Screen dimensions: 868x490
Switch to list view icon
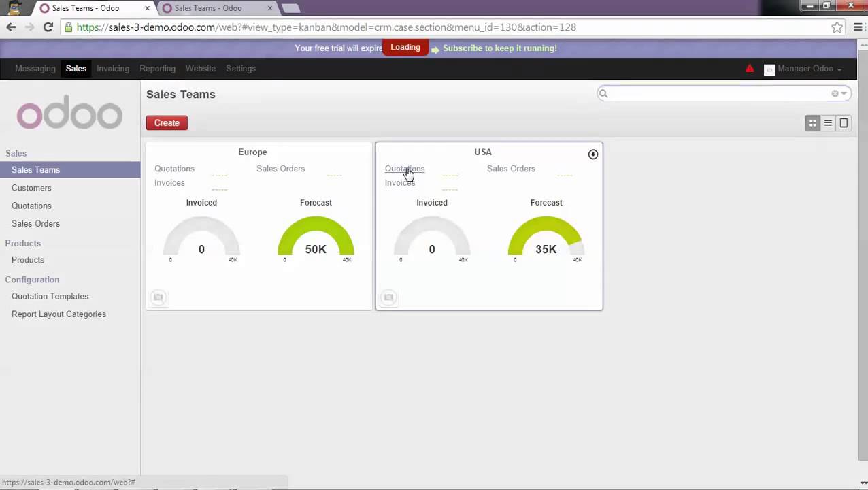click(x=828, y=123)
